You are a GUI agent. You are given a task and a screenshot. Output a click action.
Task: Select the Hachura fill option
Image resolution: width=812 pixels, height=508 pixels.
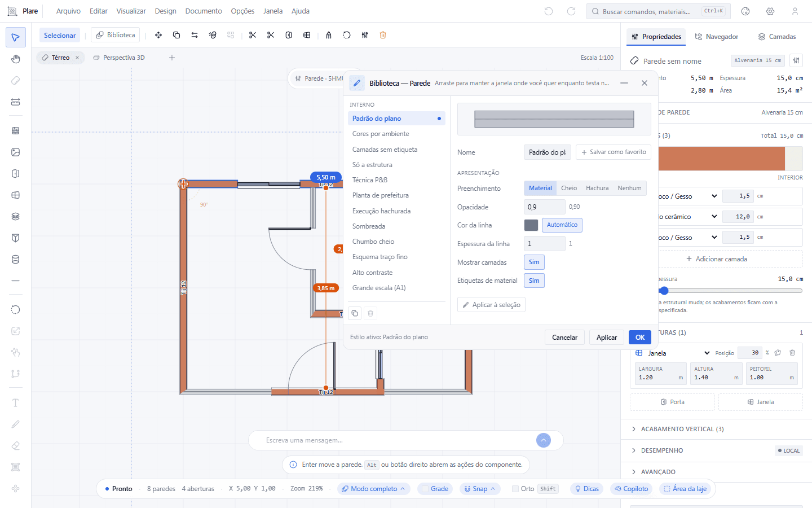[597, 188]
